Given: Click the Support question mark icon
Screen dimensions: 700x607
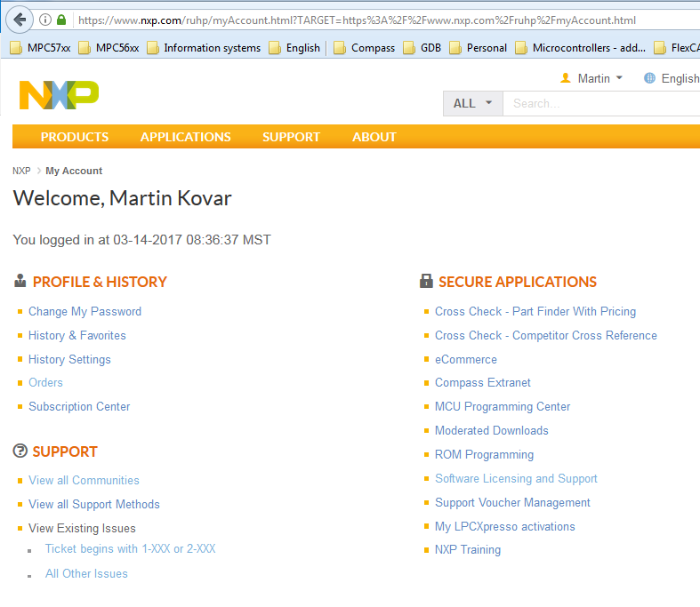Looking at the screenshot, I should (20, 451).
